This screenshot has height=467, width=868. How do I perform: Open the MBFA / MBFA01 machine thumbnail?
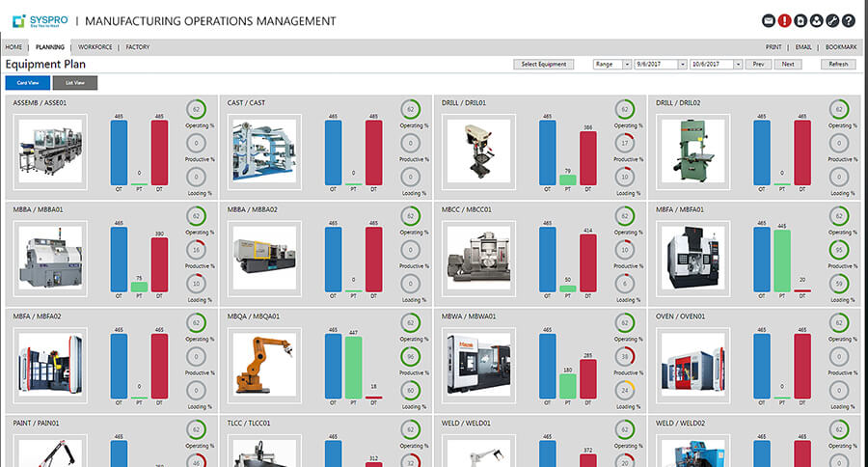(693, 259)
